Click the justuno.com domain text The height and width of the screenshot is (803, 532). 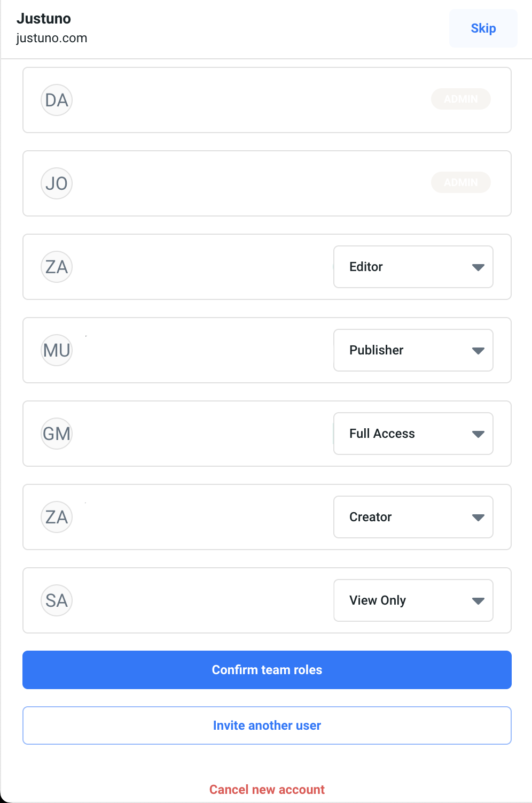coord(52,38)
